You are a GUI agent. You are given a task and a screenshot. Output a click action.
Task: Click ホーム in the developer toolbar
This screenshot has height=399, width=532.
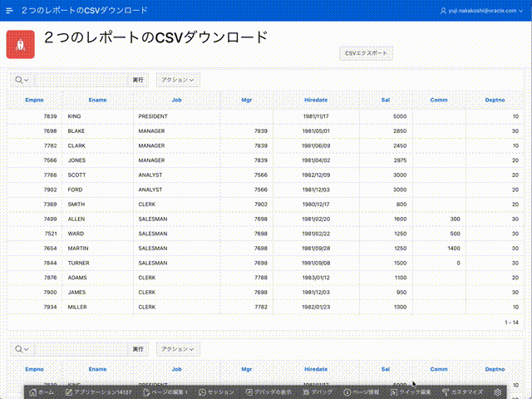pyautogui.click(x=42, y=392)
